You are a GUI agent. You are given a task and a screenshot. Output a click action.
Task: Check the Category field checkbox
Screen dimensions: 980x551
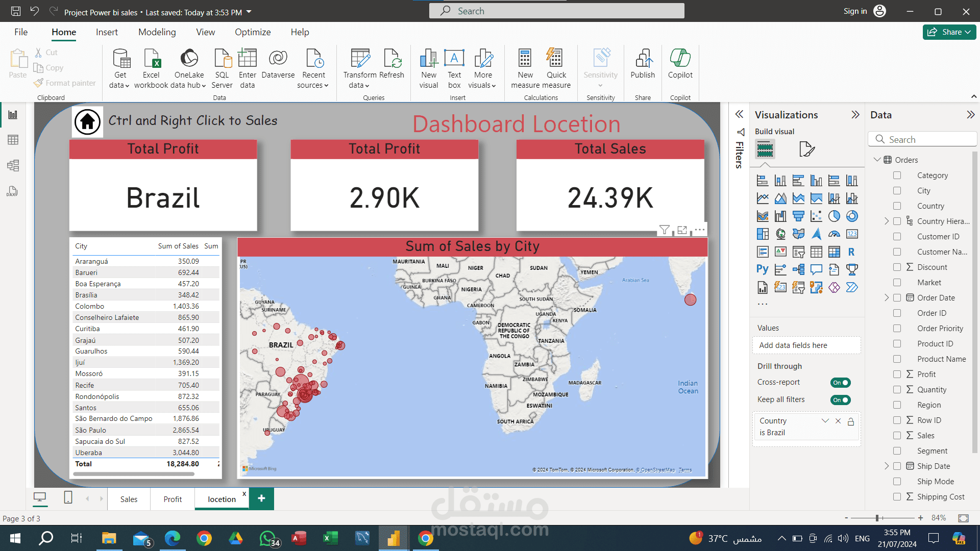897,176
